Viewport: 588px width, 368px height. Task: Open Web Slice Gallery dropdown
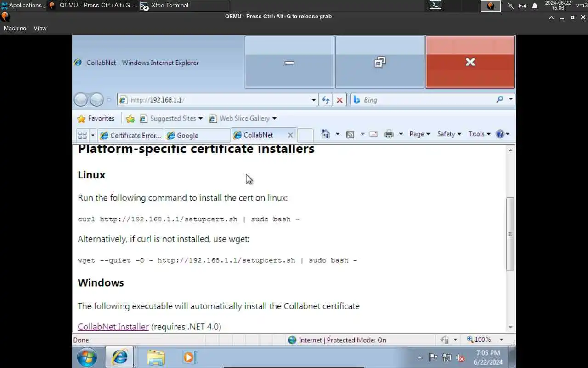pyautogui.click(x=243, y=119)
